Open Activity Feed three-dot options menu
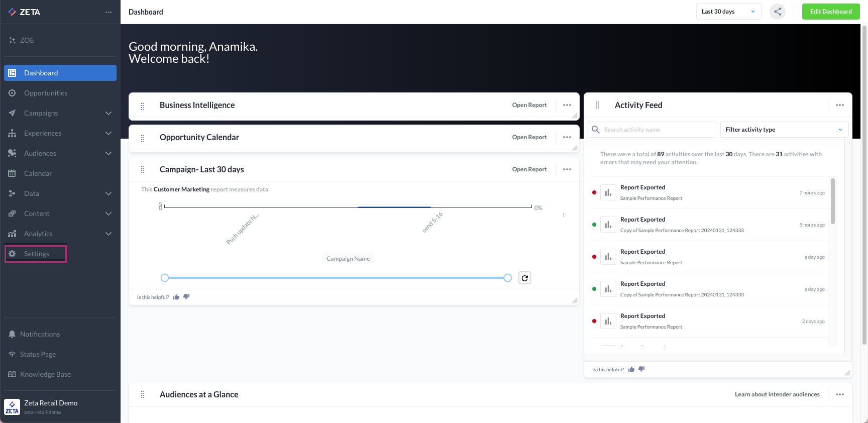868x423 pixels. 839,105
